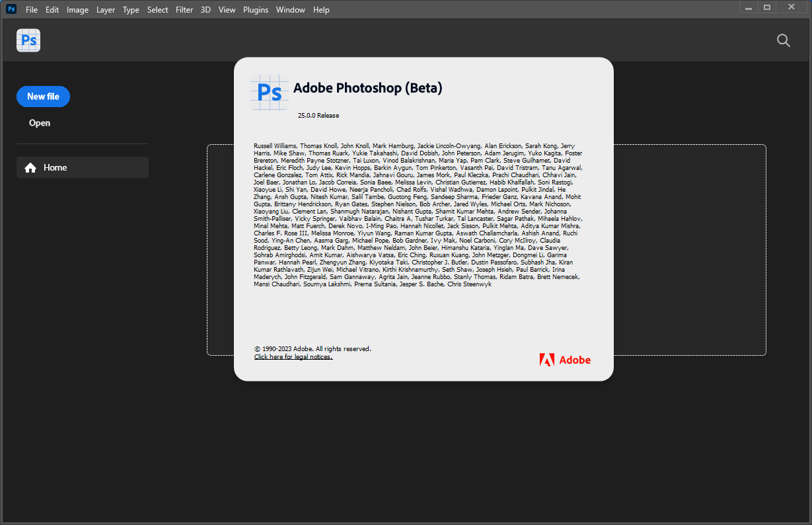Open the 3D menu

coord(205,10)
